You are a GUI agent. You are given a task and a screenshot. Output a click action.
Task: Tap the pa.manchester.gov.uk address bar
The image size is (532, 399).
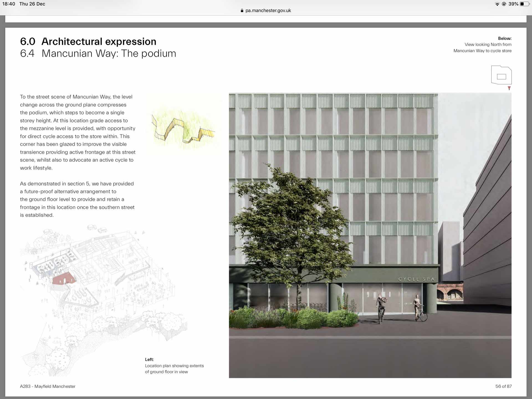(x=268, y=11)
